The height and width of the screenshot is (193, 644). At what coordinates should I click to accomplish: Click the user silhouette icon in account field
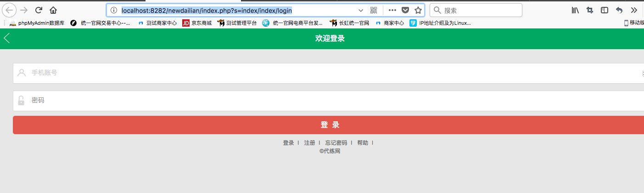click(x=22, y=73)
